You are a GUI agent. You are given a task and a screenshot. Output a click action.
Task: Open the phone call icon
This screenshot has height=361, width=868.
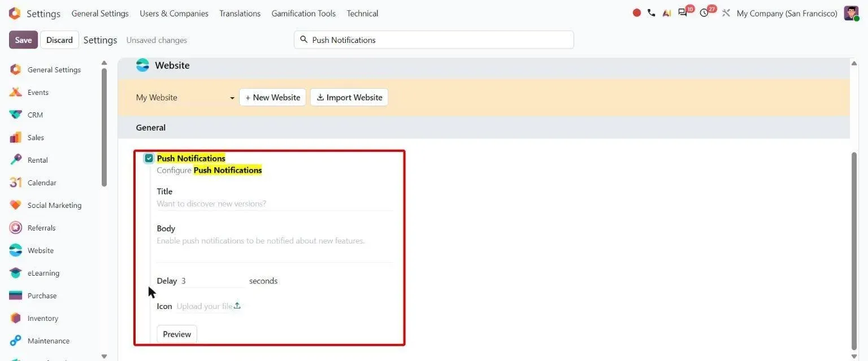652,13
